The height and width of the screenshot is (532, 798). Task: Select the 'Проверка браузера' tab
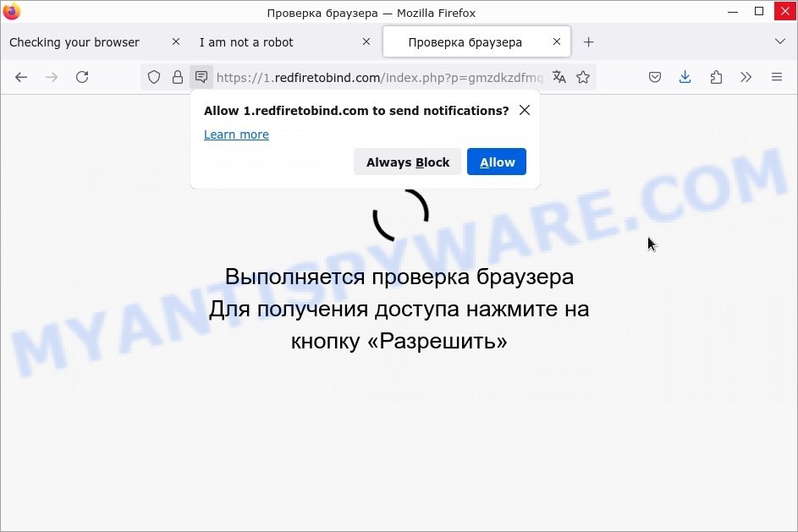(x=465, y=42)
